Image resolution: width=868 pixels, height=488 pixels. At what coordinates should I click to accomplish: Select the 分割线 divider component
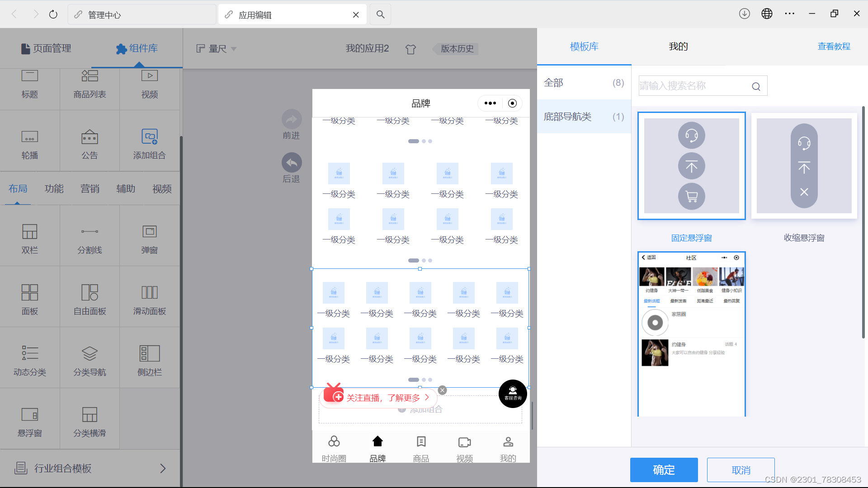coord(90,237)
